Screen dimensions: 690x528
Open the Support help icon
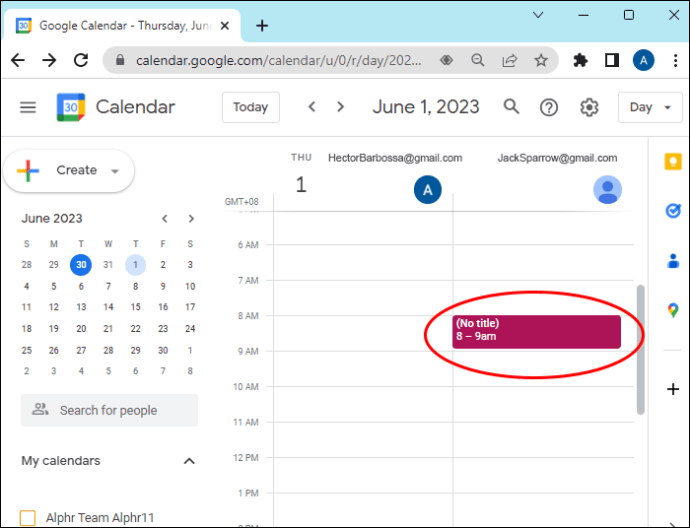coord(549,107)
